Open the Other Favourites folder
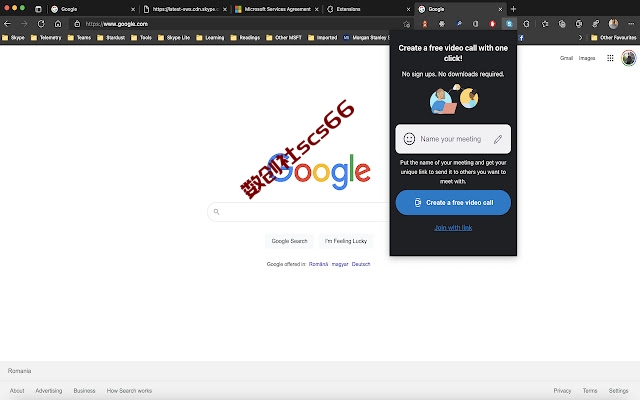 (x=613, y=38)
